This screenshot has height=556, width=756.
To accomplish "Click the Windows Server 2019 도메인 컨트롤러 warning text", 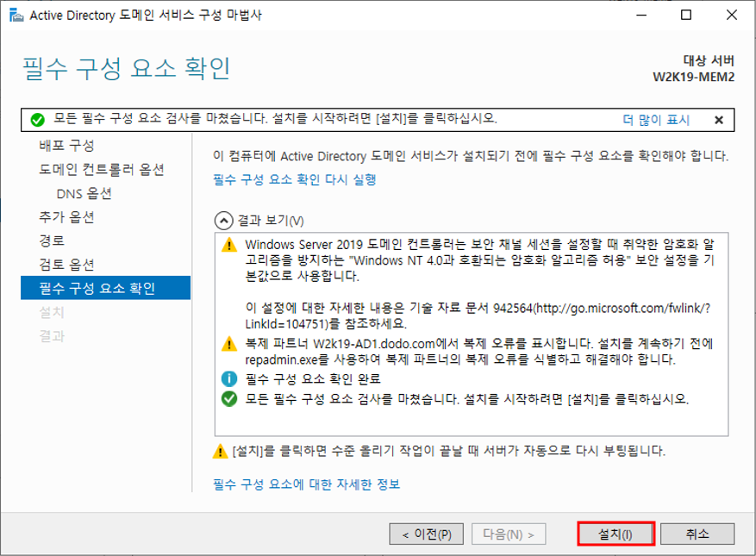I will (x=480, y=260).
